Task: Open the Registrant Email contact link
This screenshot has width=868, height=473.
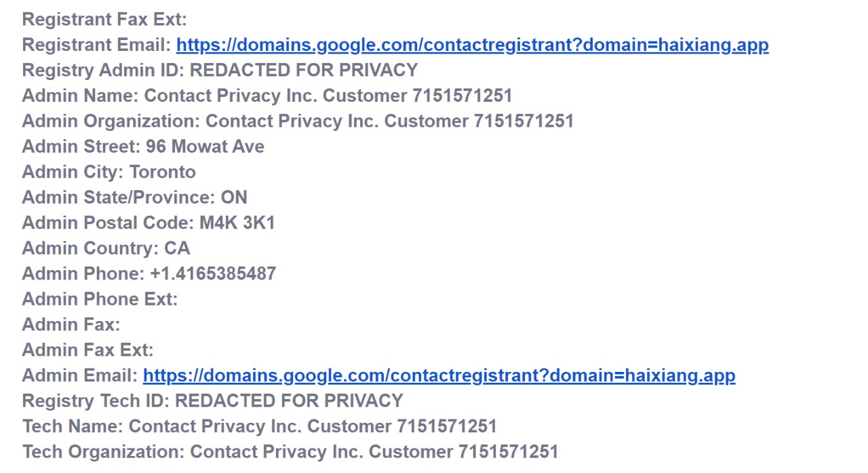Action: coord(472,45)
